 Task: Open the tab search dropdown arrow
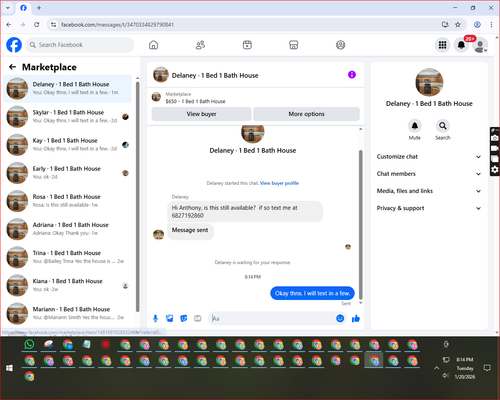coord(8,8)
